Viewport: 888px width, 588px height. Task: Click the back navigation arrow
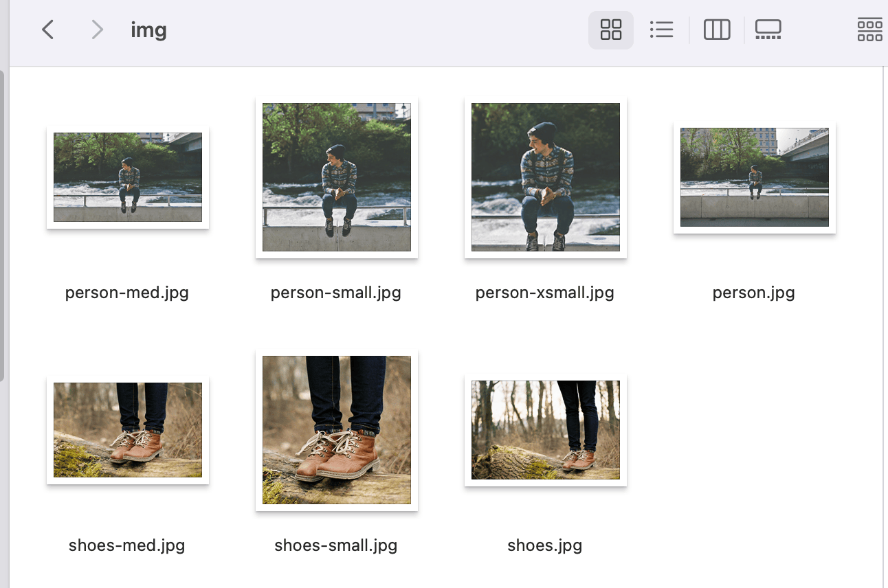coord(47,30)
